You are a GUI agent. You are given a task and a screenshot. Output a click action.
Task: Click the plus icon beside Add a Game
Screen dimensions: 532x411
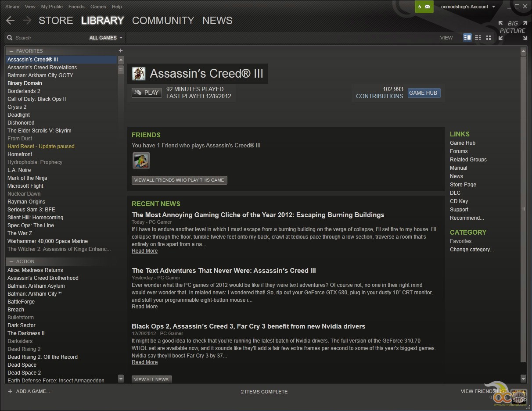click(x=10, y=391)
